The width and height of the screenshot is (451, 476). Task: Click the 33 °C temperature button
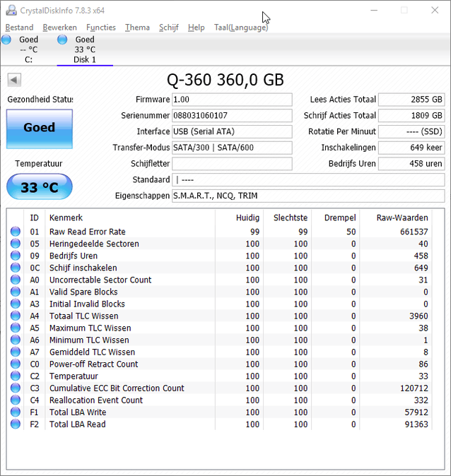(x=40, y=186)
